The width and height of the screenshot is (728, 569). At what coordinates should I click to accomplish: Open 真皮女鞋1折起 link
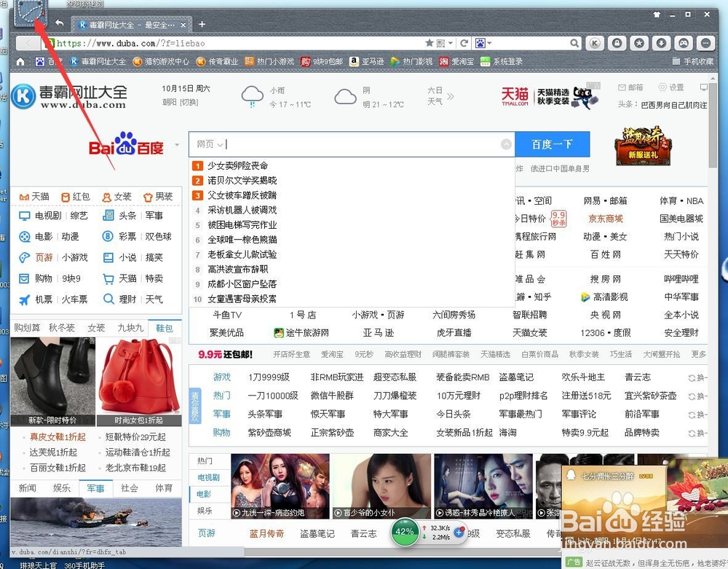(58, 437)
